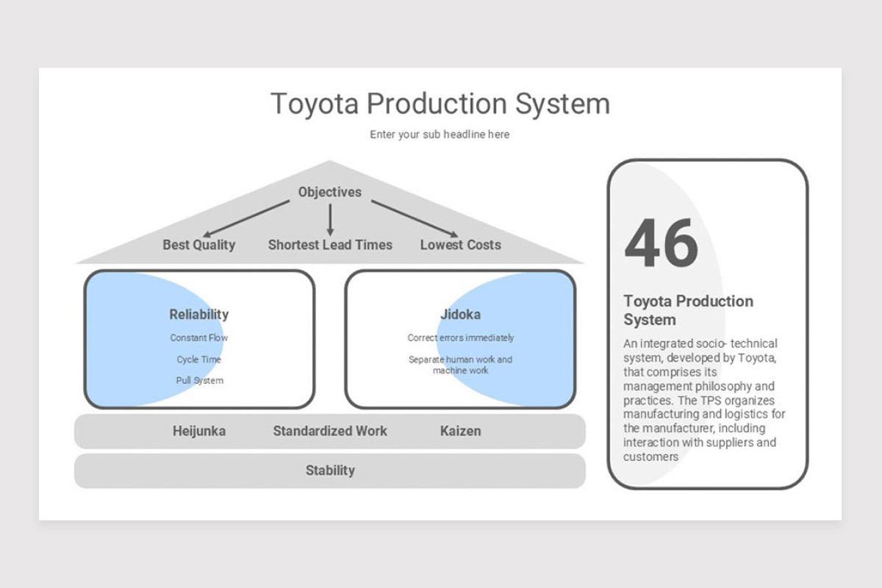Select the 'Shortest Lead Times' text
This screenshot has width=882, height=588.
(x=330, y=245)
